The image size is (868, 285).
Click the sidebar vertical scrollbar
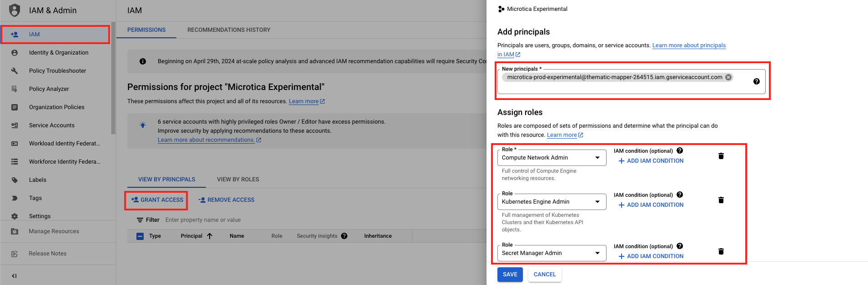point(113,78)
